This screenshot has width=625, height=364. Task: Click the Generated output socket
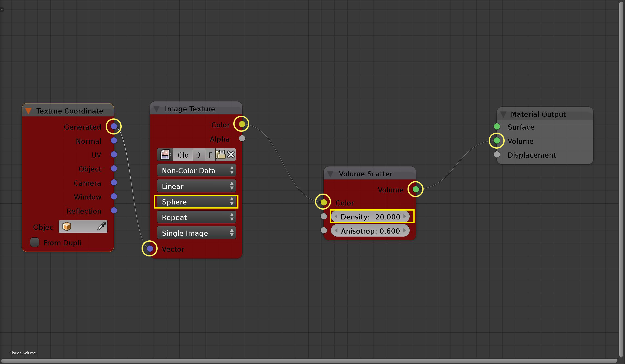point(114,126)
